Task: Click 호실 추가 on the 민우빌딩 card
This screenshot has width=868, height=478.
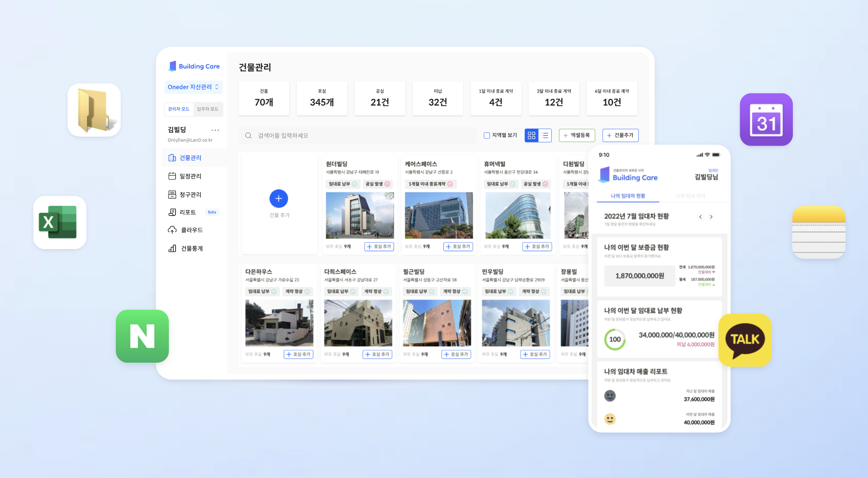Action: tap(535, 354)
